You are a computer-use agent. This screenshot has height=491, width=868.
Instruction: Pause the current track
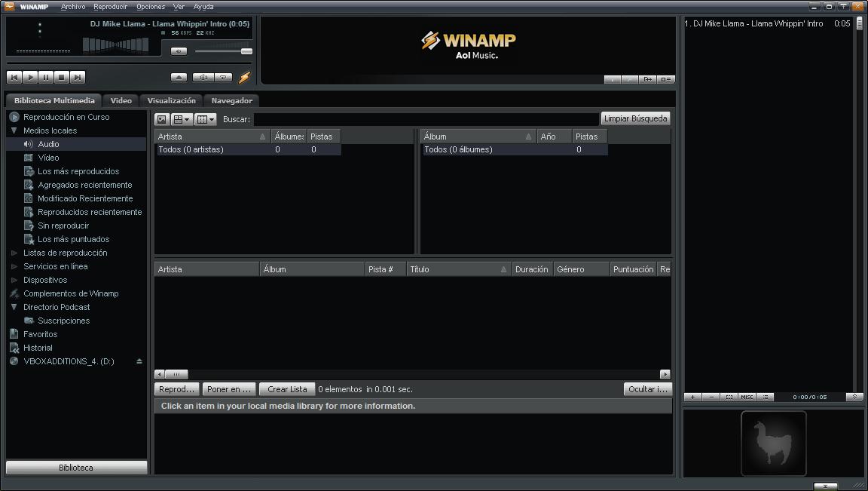[x=46, y=77]
